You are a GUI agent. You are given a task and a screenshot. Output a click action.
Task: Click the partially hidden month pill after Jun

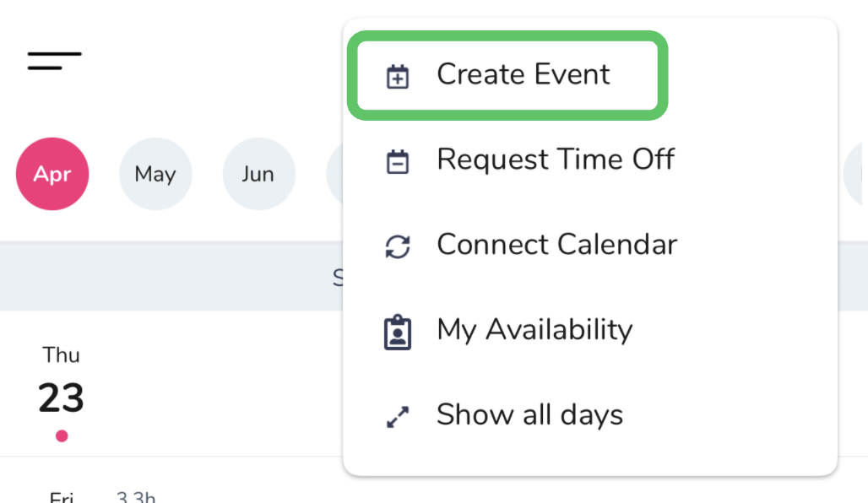(334, 175)
